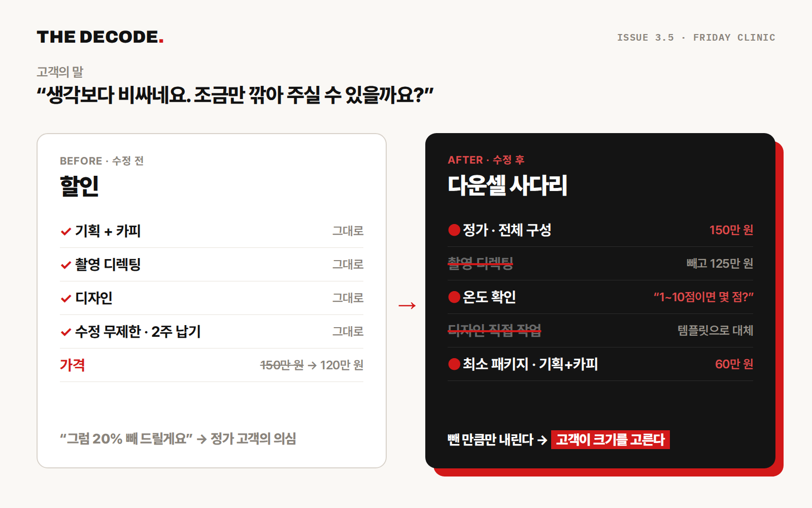Click the 온도 확인 text
The image size is (812, 508).
pos(489,297)
